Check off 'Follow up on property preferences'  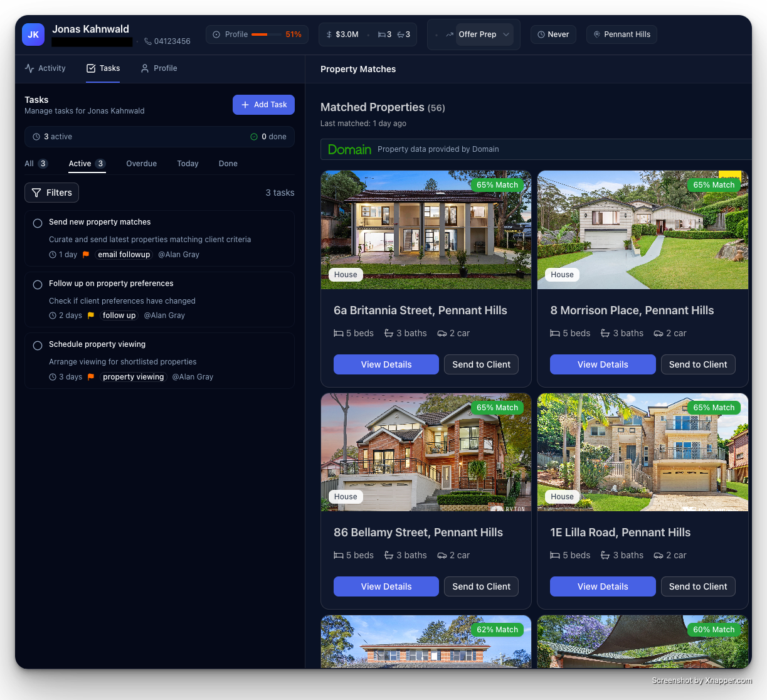tap(37, 284)
